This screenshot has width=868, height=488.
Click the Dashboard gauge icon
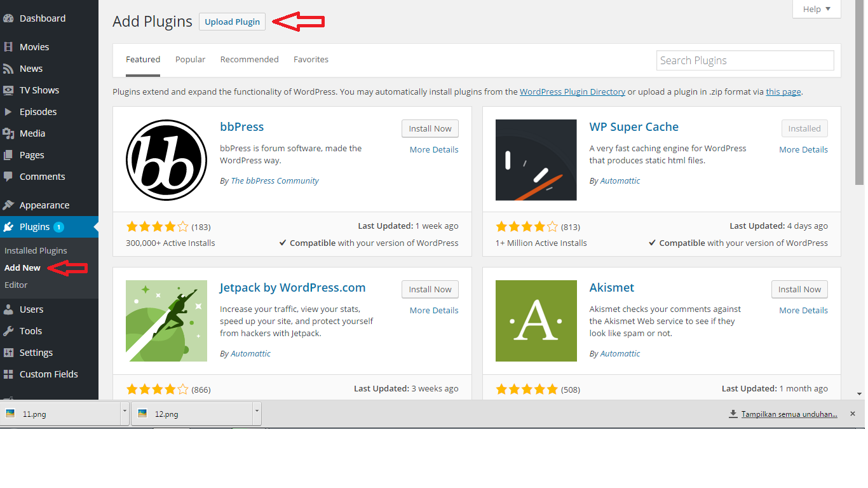tap(8, 18)
